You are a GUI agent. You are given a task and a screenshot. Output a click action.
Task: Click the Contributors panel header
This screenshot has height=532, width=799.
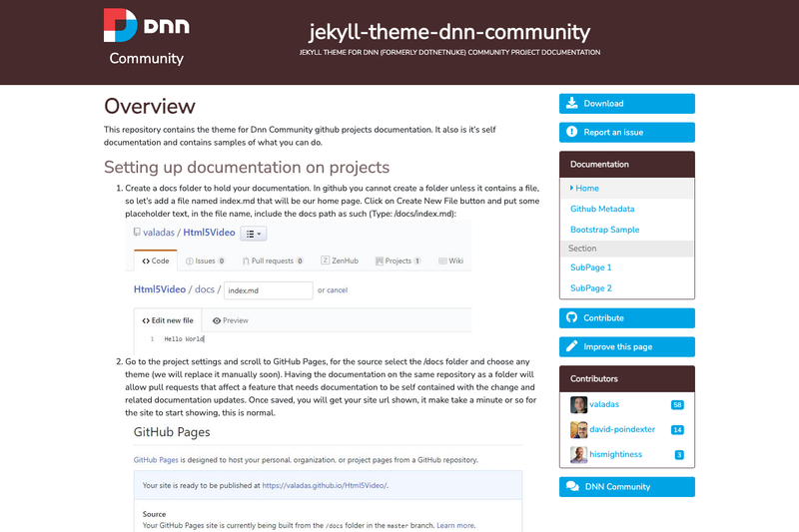(627, 378)
